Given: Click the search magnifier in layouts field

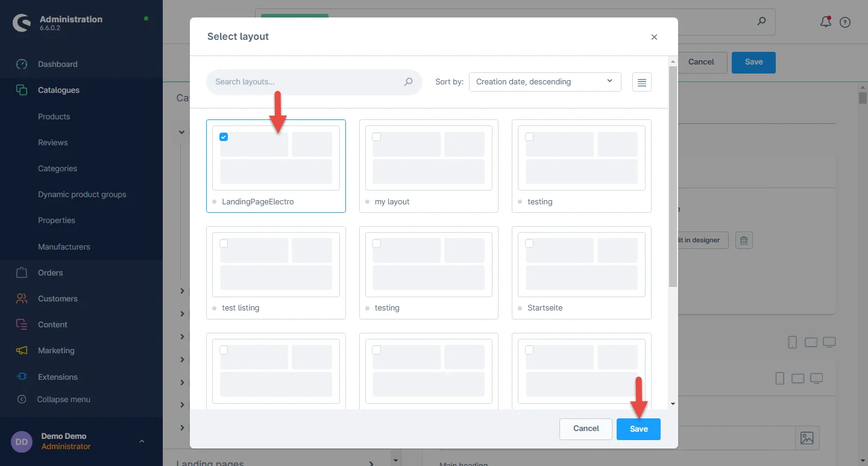Looking at the screenshot, I should 408,82.
